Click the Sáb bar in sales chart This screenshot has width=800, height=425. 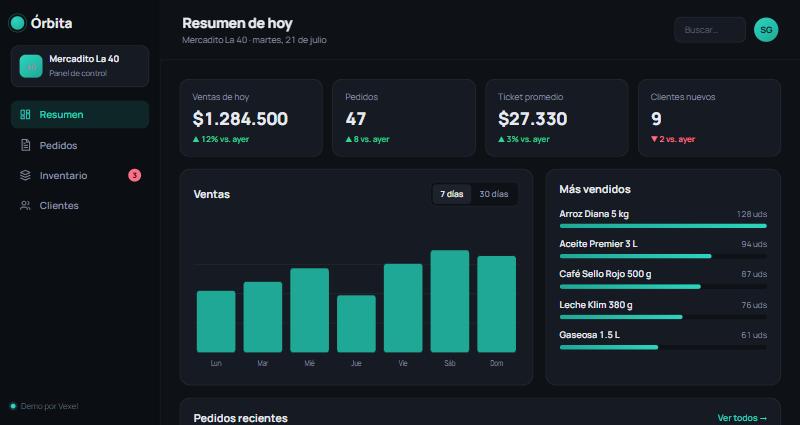click(449, 301)
